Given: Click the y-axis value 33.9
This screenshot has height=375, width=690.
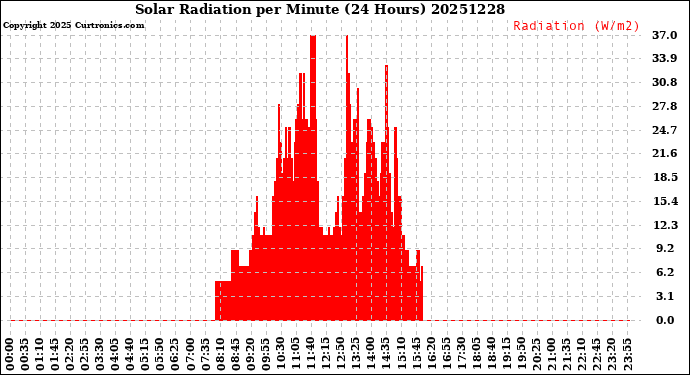Looking at the screenshot, I should pos(664,58).
